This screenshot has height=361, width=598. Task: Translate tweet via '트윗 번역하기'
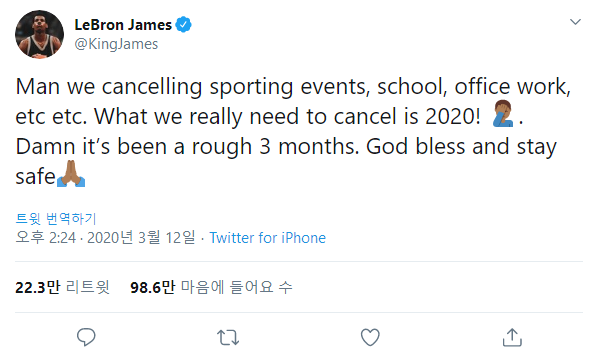[x=56, y=218]
